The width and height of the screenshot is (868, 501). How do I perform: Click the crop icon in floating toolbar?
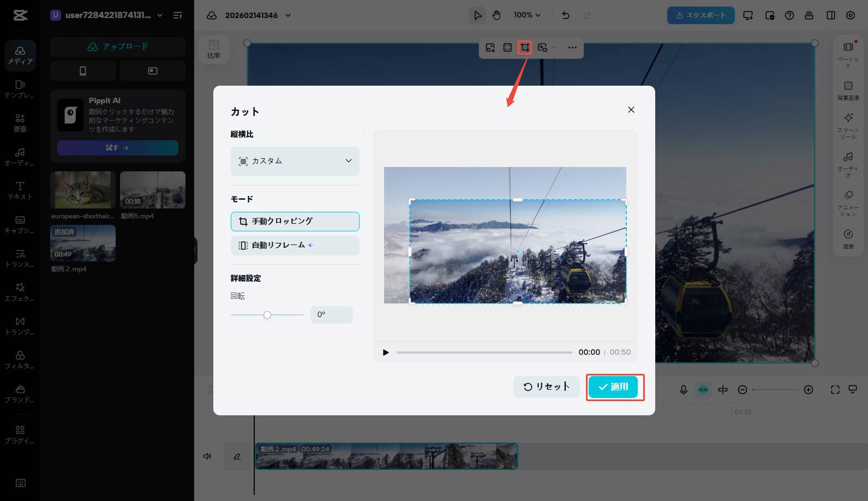525,47
